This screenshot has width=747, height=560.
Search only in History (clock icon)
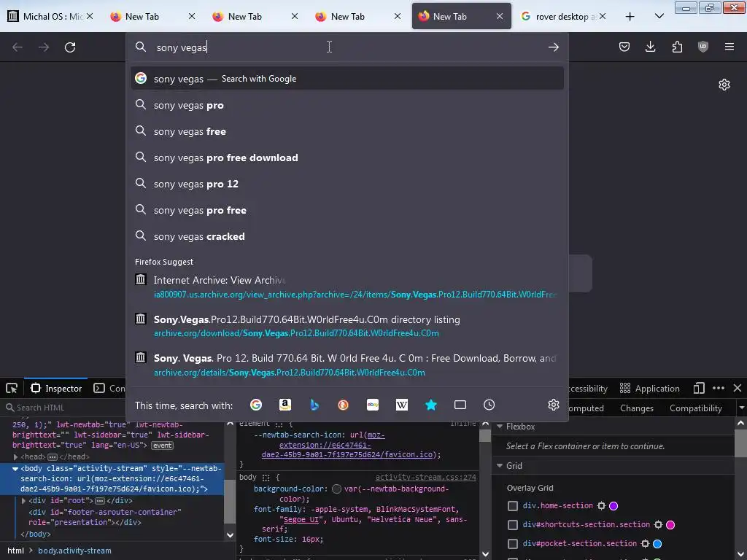pyautogui.click(x=489, y=405)
